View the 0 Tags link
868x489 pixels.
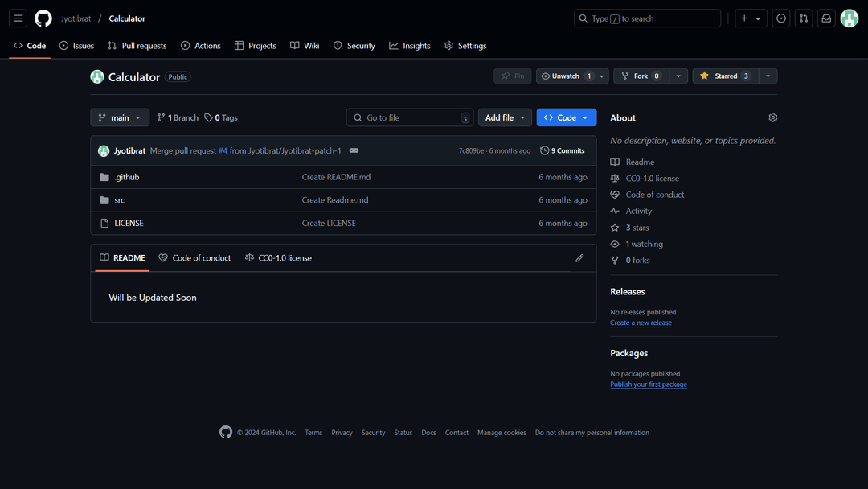(x=221, y=117)
